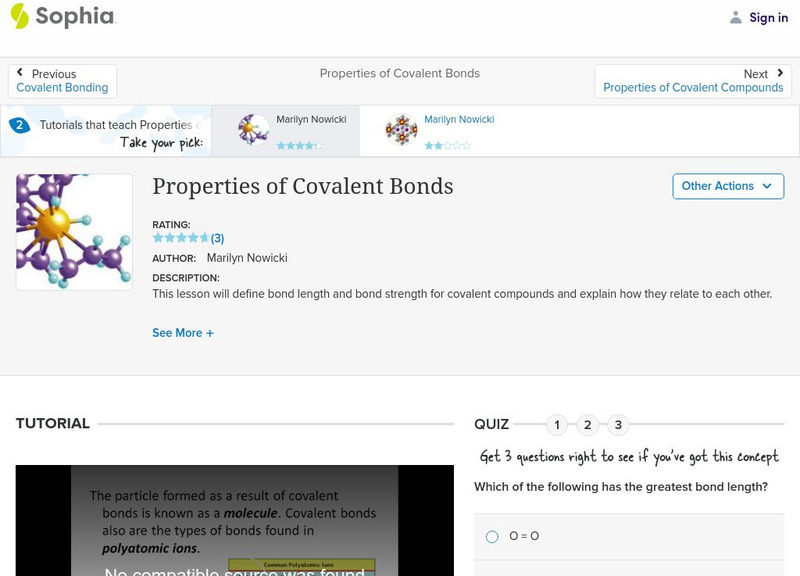Click the left chevron beside Previous
800x576 pixels.
tap(21, 72)
